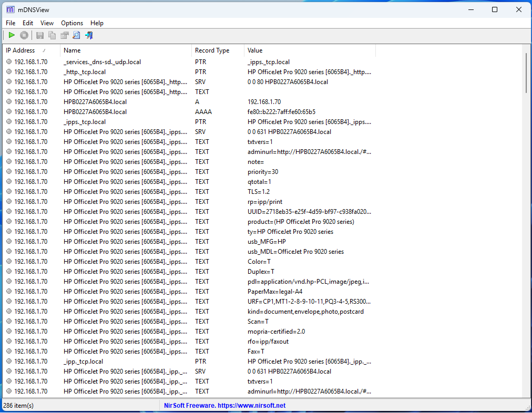532x413 pixels.
Task: Sort by the IP Address column header
Action: click(x=31, y=50)
